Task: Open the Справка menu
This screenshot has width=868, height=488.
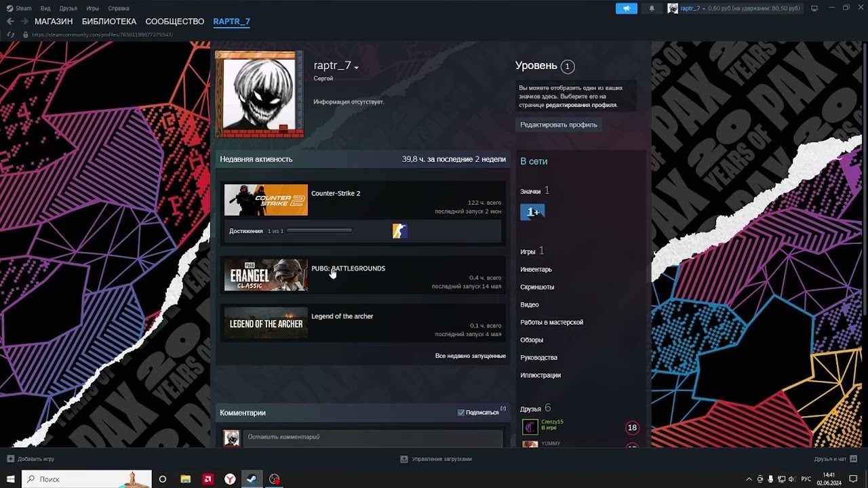Action: 119,8
